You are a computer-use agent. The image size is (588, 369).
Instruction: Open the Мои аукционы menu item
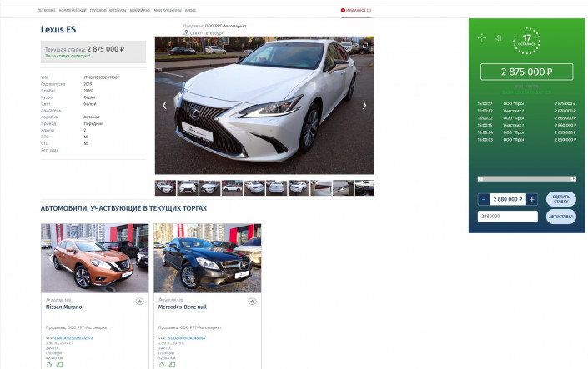(167, 10)
